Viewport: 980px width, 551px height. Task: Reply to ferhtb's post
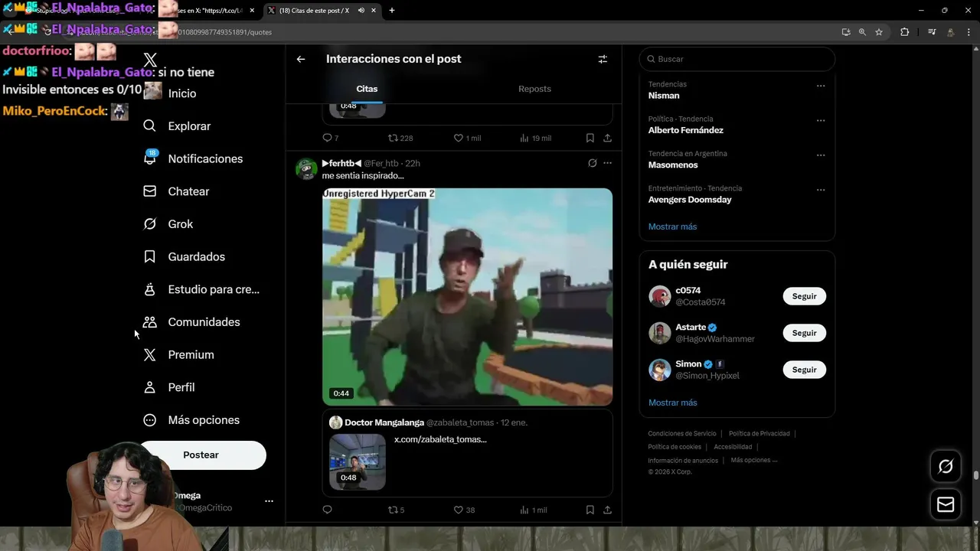coord(327,510)
